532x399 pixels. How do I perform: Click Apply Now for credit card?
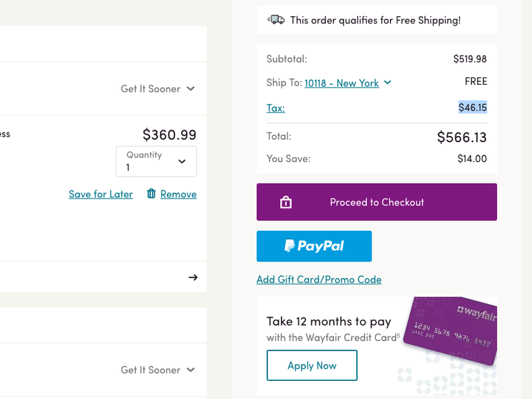(x=312, y=365)
